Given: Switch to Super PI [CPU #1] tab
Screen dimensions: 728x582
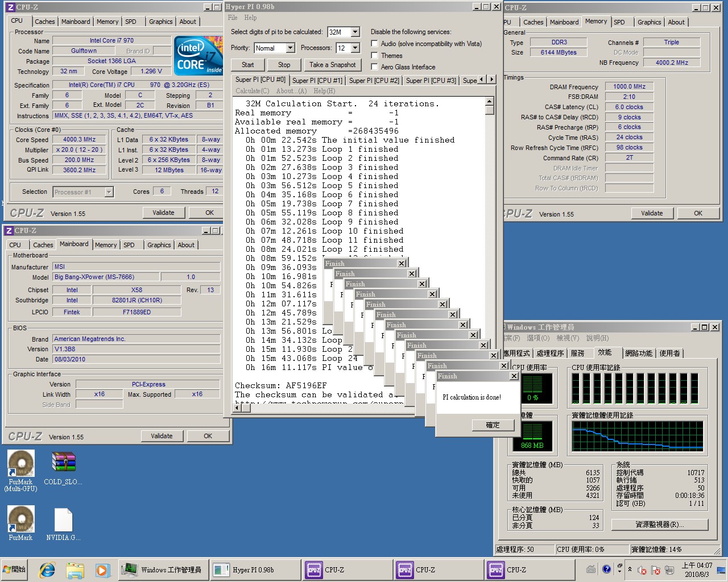Looking at the screenshot, I should 317,81.
